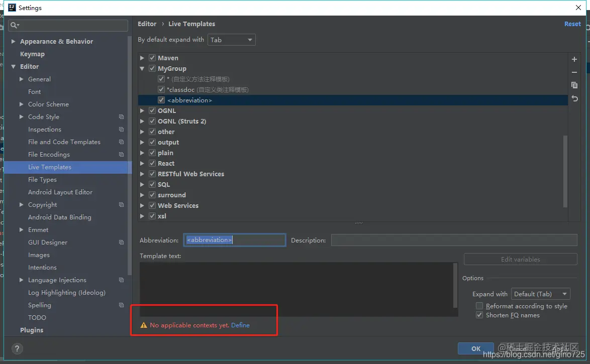The width and height of the screenshot is (590, 364).
Task: Expand the OGNL (Struts 2) group
Action: coord(142,121)
